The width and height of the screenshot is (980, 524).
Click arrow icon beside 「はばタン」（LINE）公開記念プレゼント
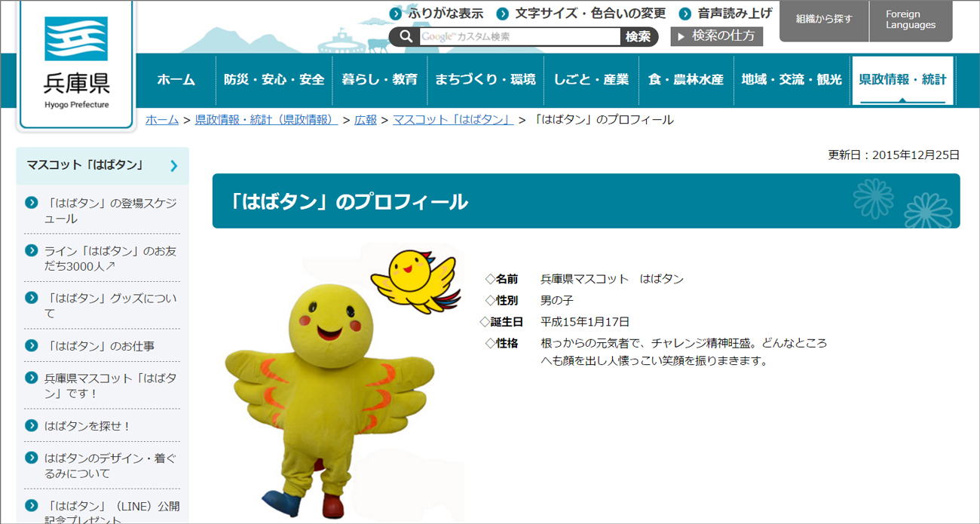(31, 506)
